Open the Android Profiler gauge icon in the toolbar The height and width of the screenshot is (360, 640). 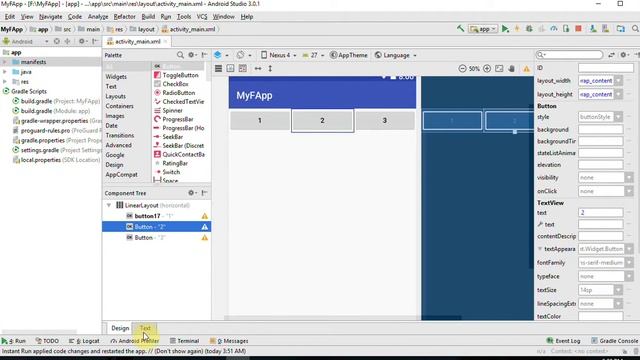(x=553, y=29)
